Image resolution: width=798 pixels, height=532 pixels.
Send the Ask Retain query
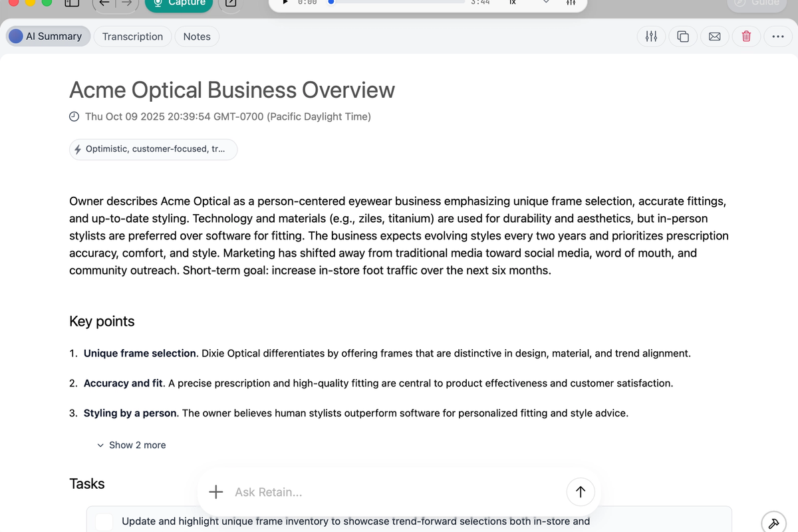coord(581,491)
